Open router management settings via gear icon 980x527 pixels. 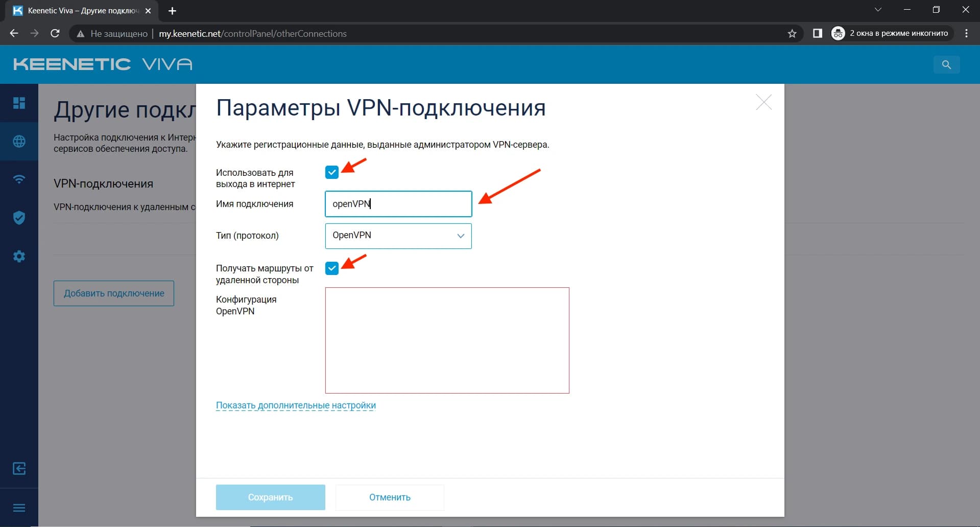click(x=19, y=256)
